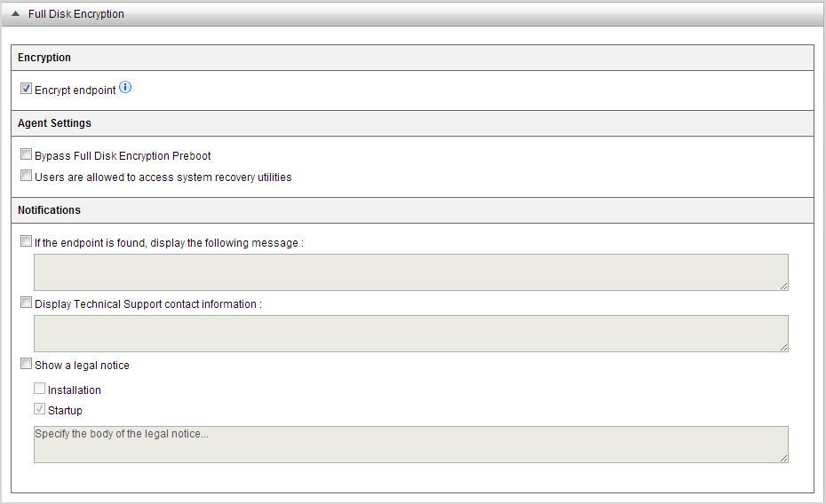This screenshot has height=504, width=826.
Task: Uncheck the Encrypt endpoint checkbox
Action: pos(27,89)
